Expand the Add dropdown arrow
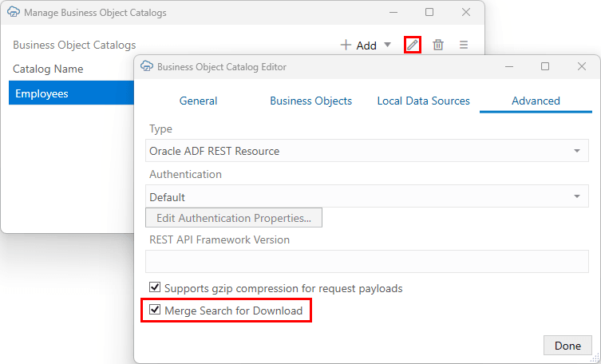This screenshot has width=601, height=364. pos(387,45)
